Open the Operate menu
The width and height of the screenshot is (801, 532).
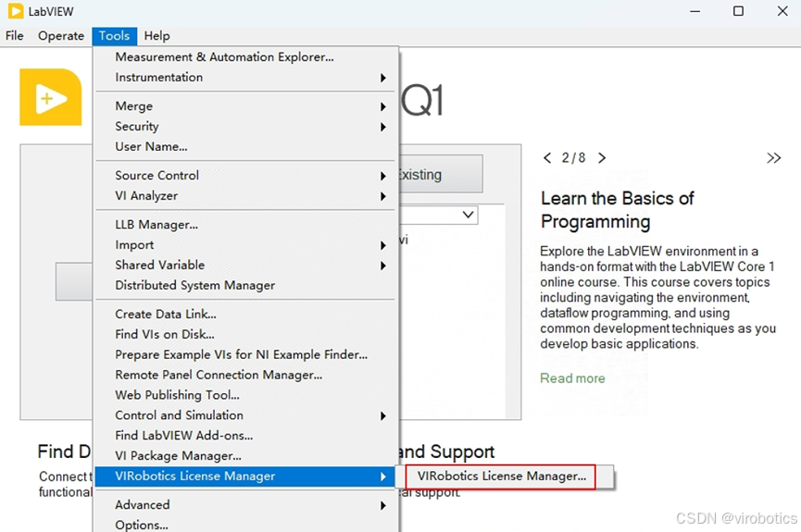pyautogui.click(x=61, y=36)
